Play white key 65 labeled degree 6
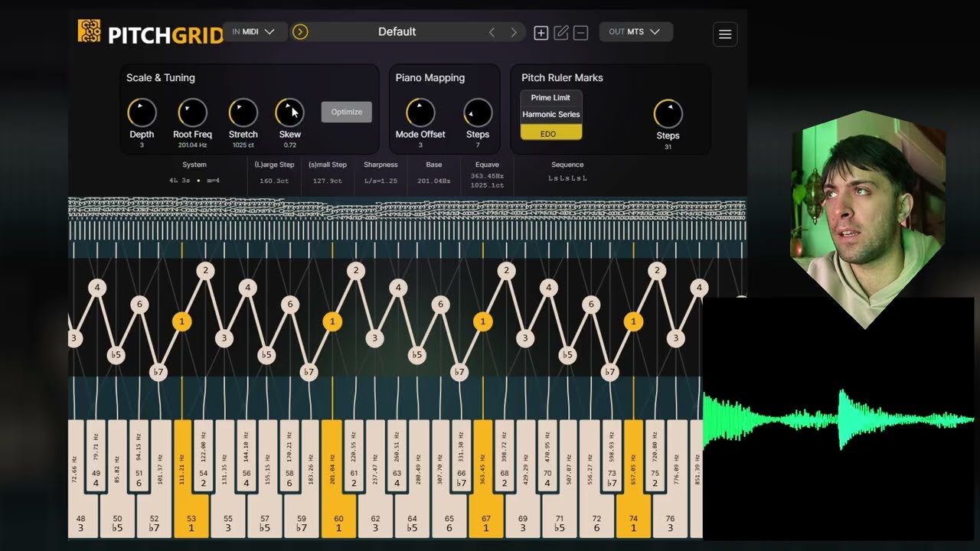980x551 pixels. click(449, 520)
